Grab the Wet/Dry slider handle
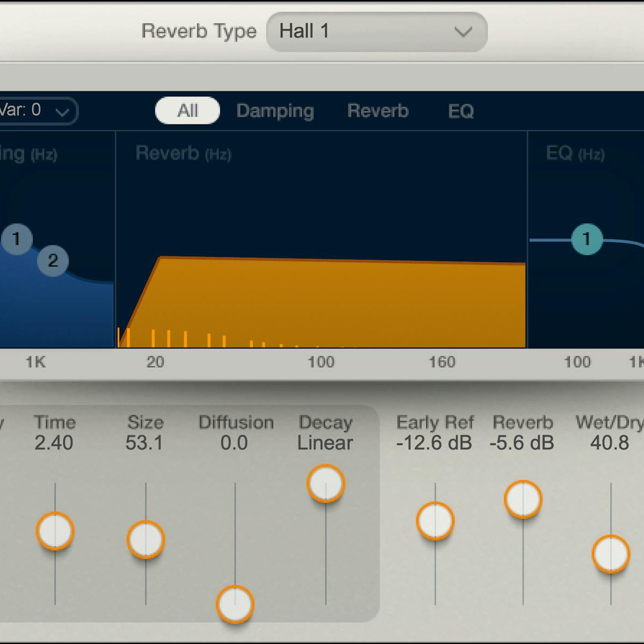Screen dimensions: 644x644 click(611, 553)
